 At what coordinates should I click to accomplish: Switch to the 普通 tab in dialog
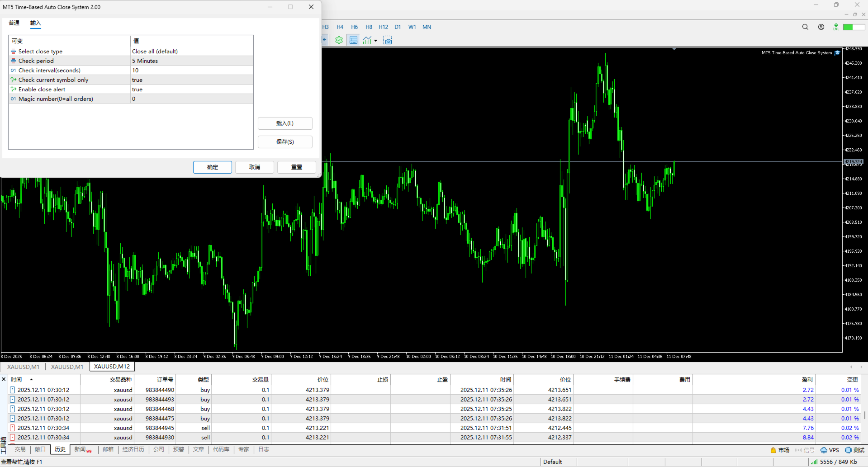(14, 23)
